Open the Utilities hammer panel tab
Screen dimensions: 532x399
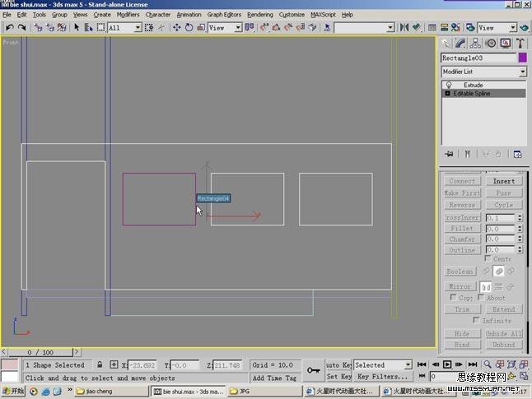click(520, 43)
